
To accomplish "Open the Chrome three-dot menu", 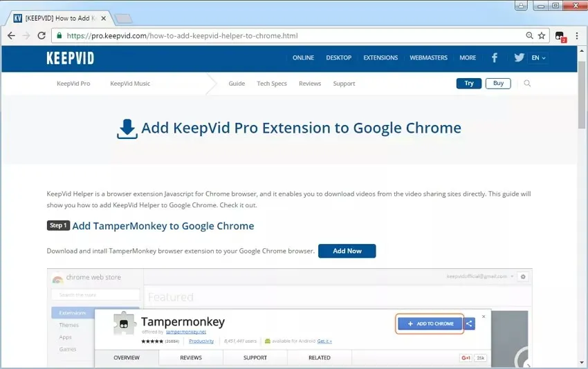I will click(x=577, y=36).
